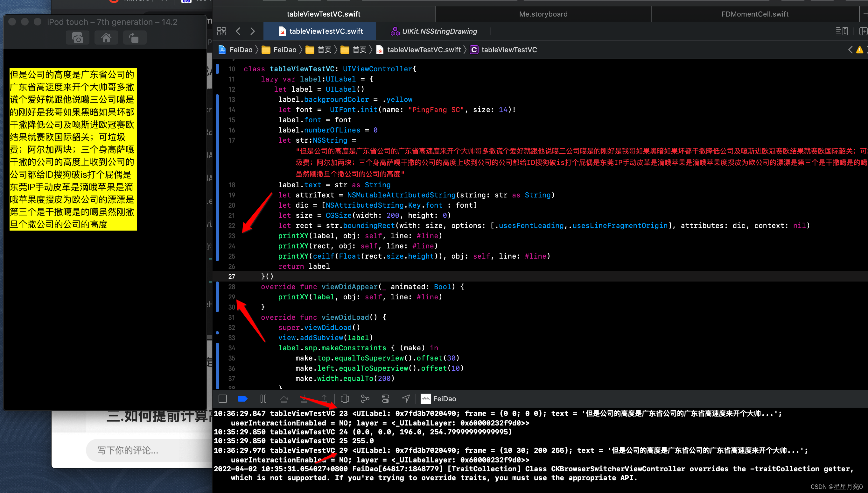Image resolution: width=868 pixels, height=493 pixels.
Task: Select FeiDao process in debug bar
Action: [438, 399]
